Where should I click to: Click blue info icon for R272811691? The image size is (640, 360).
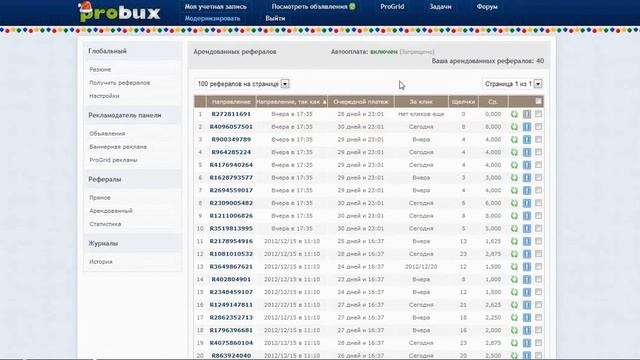pos(527,114)
